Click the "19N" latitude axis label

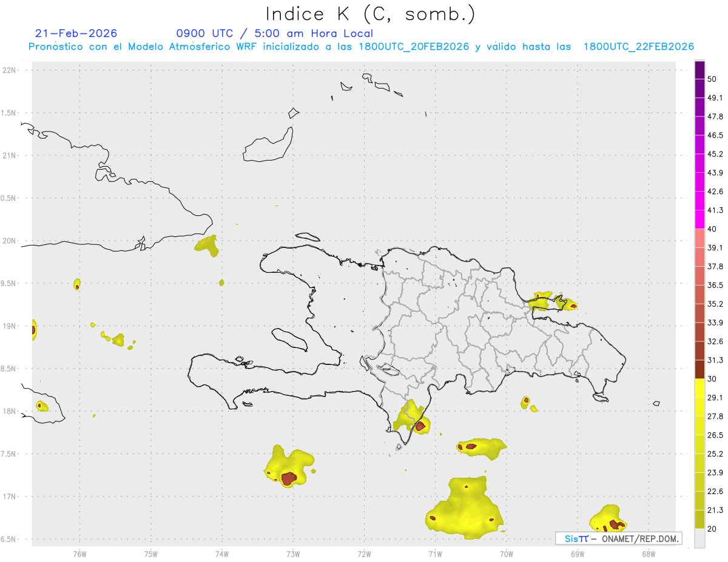coord(10,326)
